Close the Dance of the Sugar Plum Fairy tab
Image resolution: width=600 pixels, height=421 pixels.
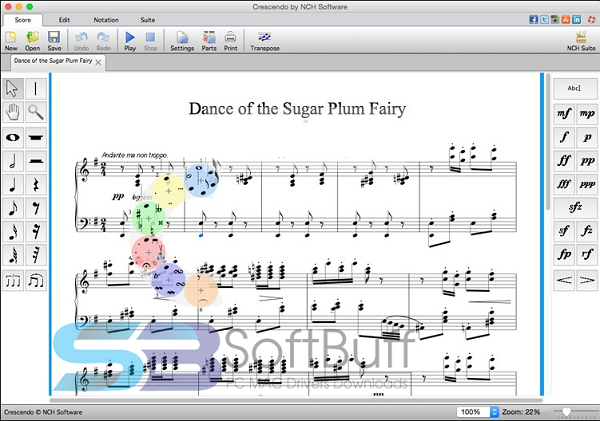(x=98, y=62)
